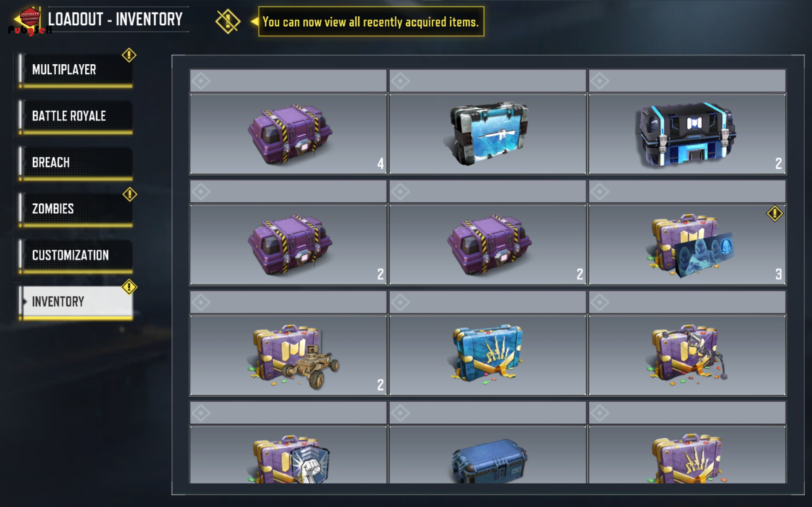Pick the purple case with bow weapon
The width and height of the screenshot is (812, 507).
[687, 355]
